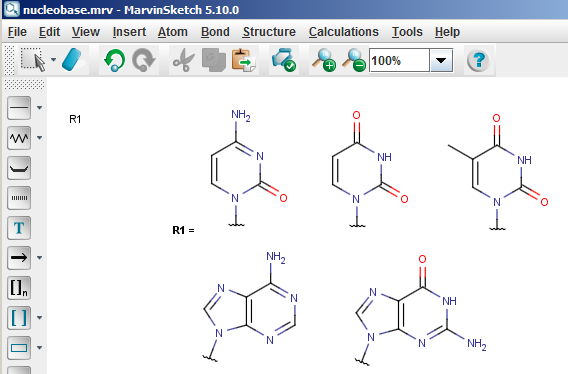Click the Zoom In magnifier
This screenshot has height=374, width=568.
tap(324, 60)
